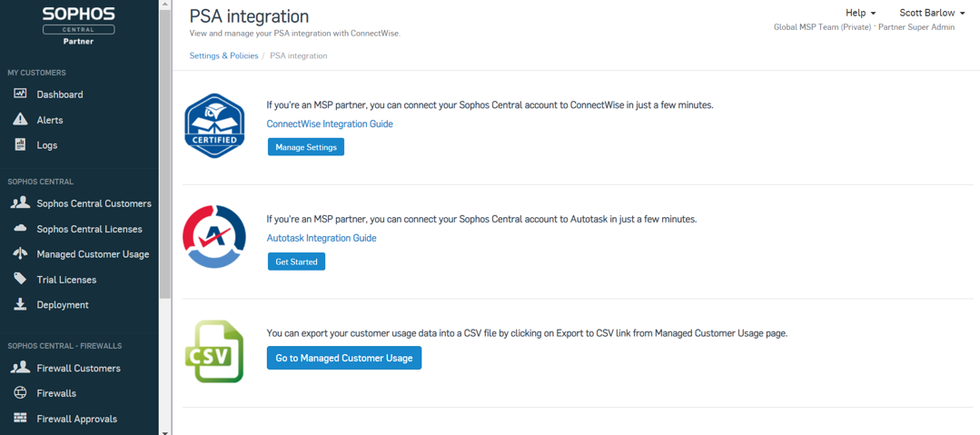The width and height of the screenshot is (980, 435).
Task: Click the CSV file thumbnail image
Action: tap(213, 351)
